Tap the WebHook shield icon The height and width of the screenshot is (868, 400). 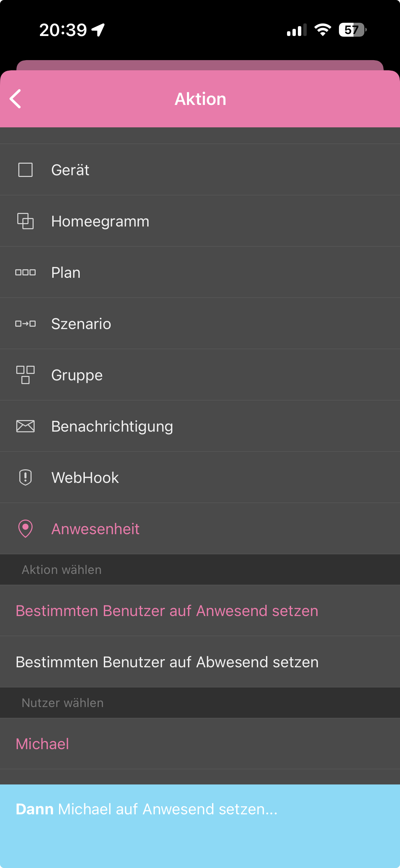pos(25,477)
